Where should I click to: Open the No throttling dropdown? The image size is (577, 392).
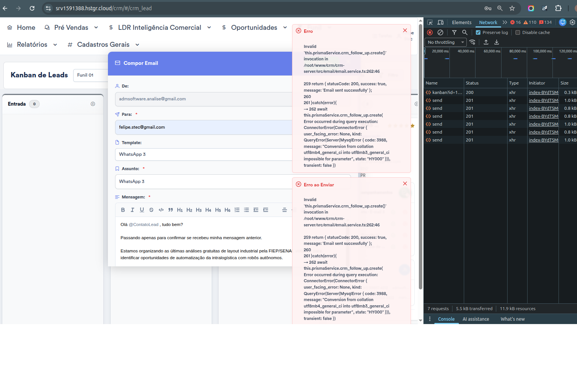[446, 42]
